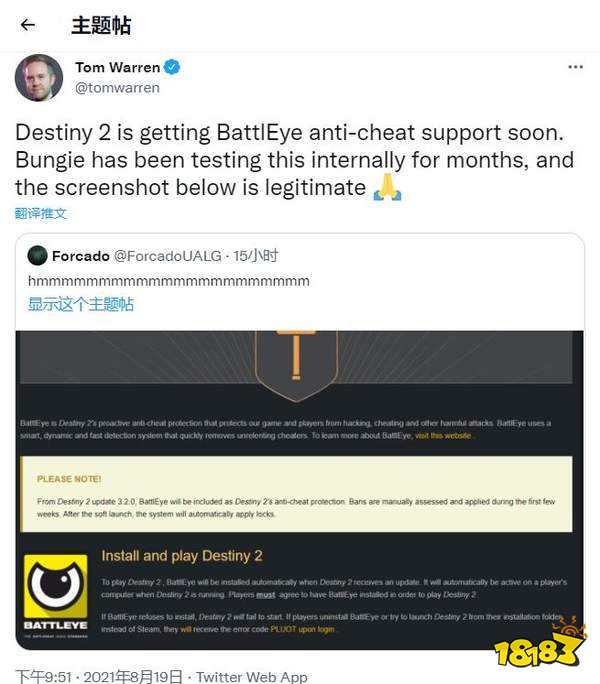Image resolution: width=600 pixels, height=684 pixels.
Task: Open the @tomwarren handle link
Action: pos(117,88)
